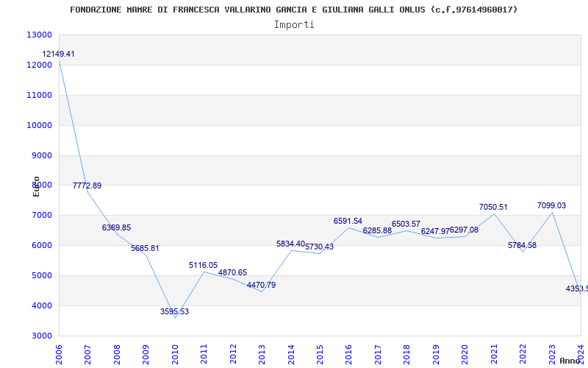Click the year 2020 axis label

point(465,355)
